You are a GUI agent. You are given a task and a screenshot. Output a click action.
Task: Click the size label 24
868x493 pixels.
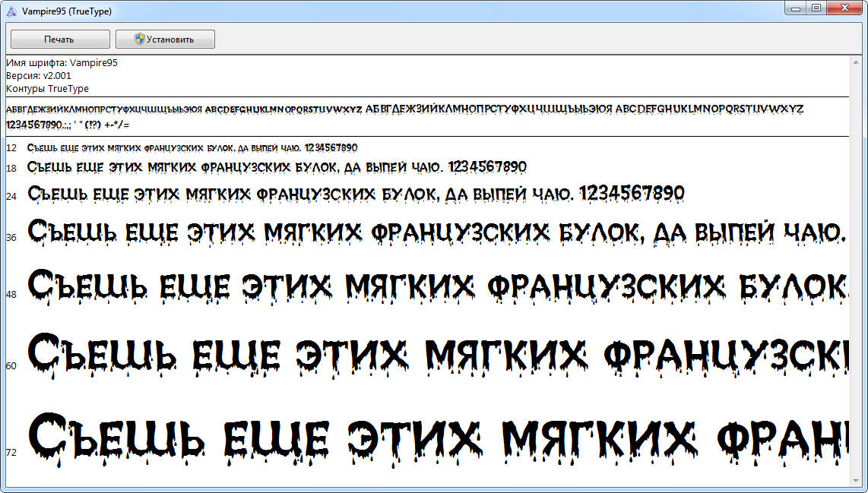pyautogui.click(x=11, y=196)
